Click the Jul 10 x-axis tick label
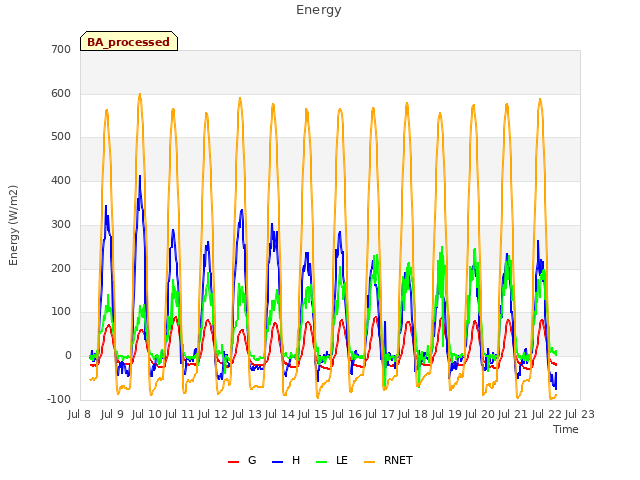Viewport: 640px width, 480px height. 147,414
